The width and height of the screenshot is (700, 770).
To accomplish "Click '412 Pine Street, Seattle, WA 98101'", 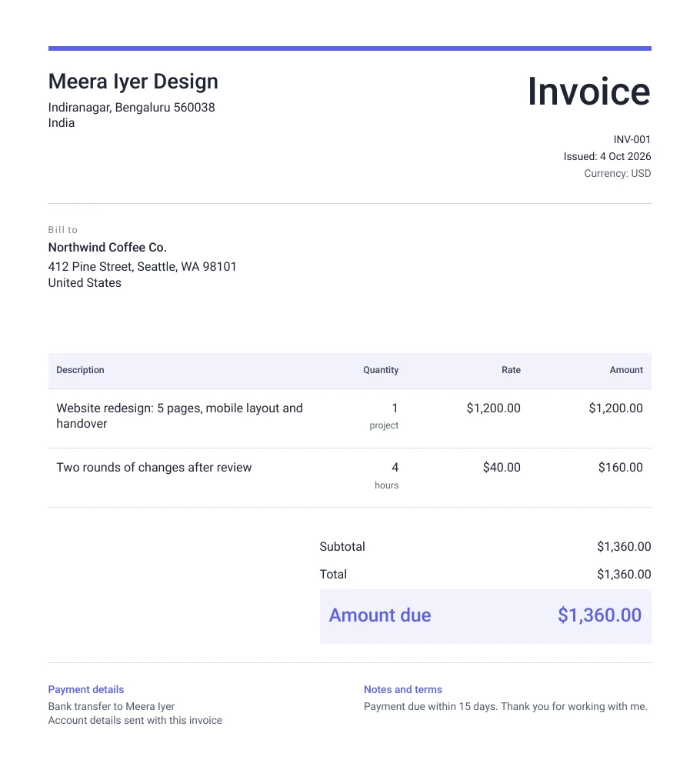I will click(142, 267).
